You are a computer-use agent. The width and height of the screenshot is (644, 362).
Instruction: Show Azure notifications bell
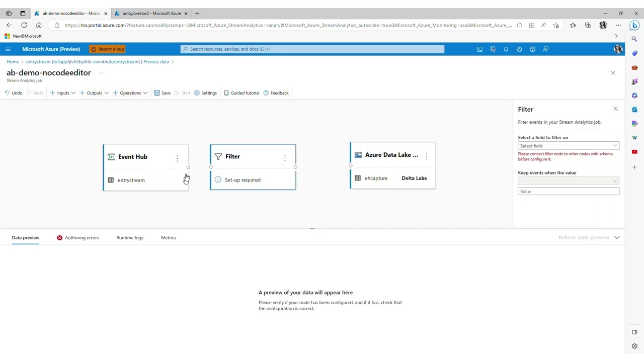point(506,49)
